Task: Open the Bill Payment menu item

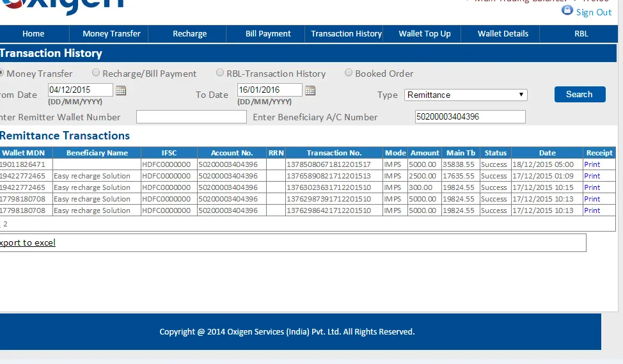Action: coord(268,34)
